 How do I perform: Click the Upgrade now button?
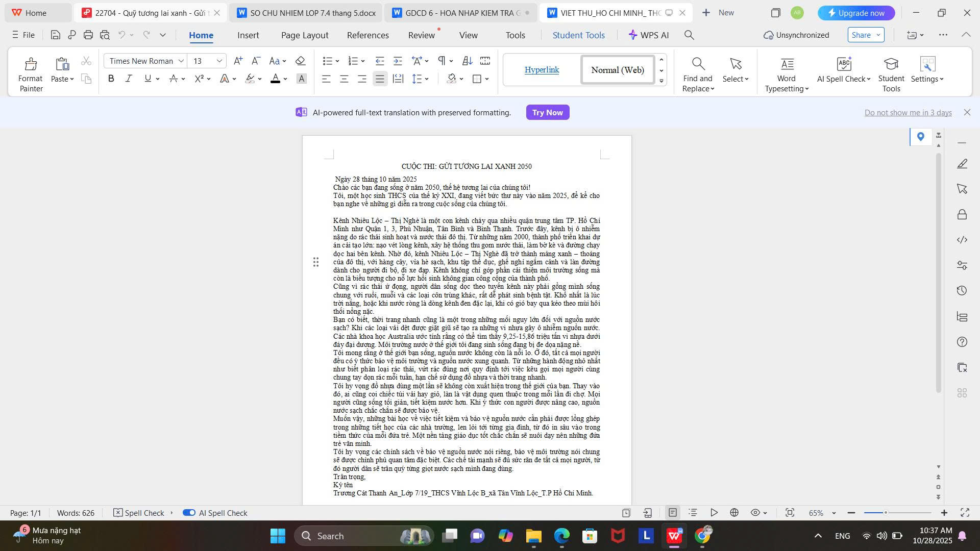tap(856, 13)
